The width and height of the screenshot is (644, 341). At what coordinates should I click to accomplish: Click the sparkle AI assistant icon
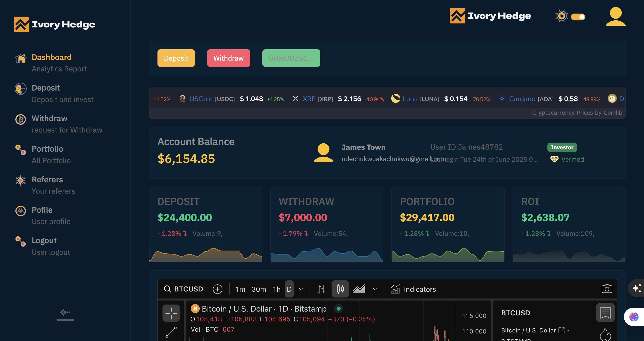[x=637, y=288]
